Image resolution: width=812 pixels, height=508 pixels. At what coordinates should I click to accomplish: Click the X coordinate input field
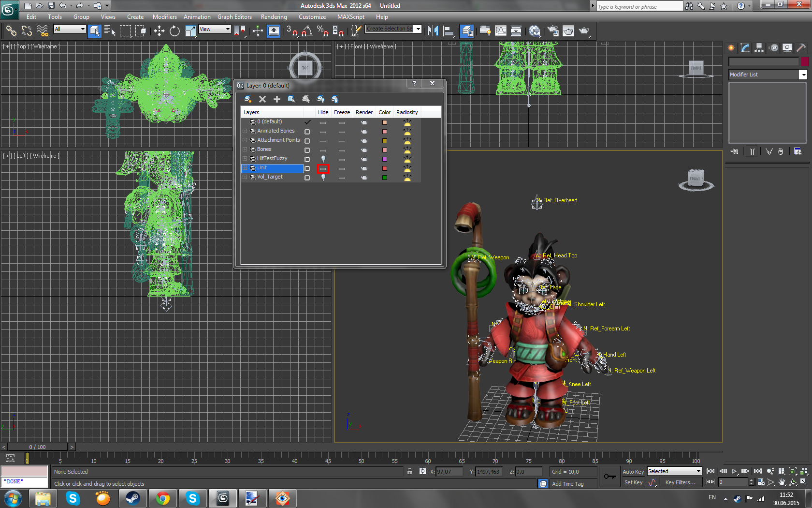[449, 472]
